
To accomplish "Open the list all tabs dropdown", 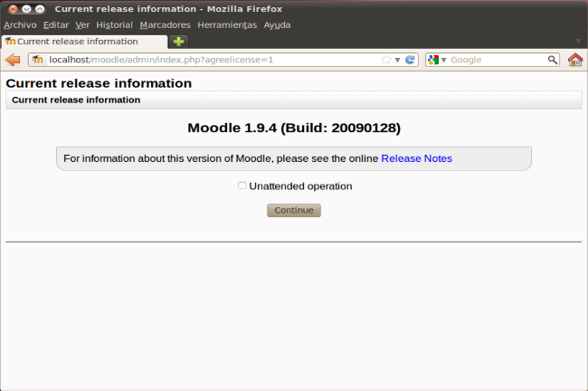I will point(578,42).
